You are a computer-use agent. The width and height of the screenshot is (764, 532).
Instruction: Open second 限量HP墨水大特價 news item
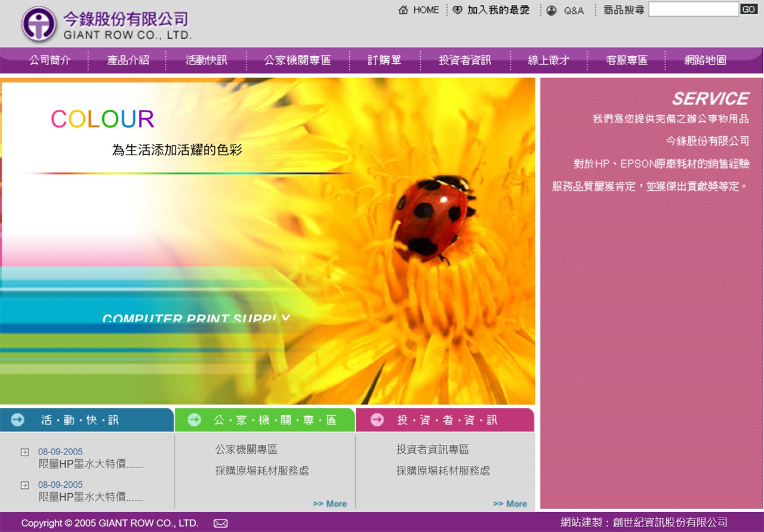click(x=91, y=497)
